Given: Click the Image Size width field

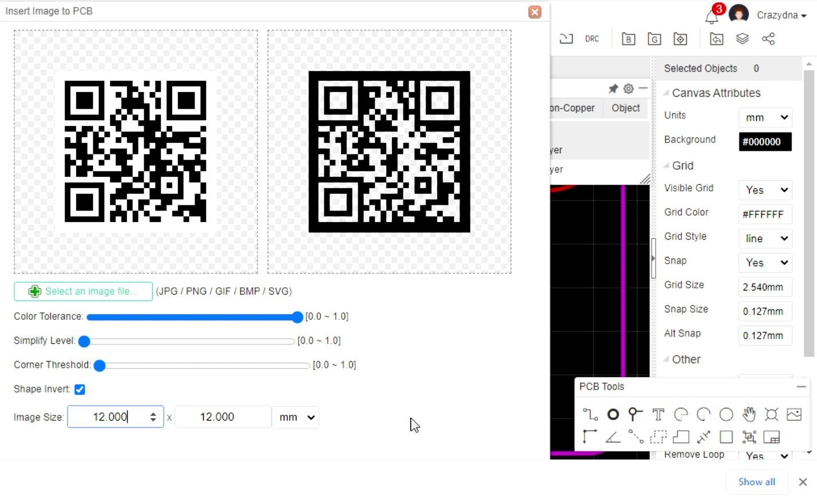Looking at the screenshot, I should (x=116, y=417).
